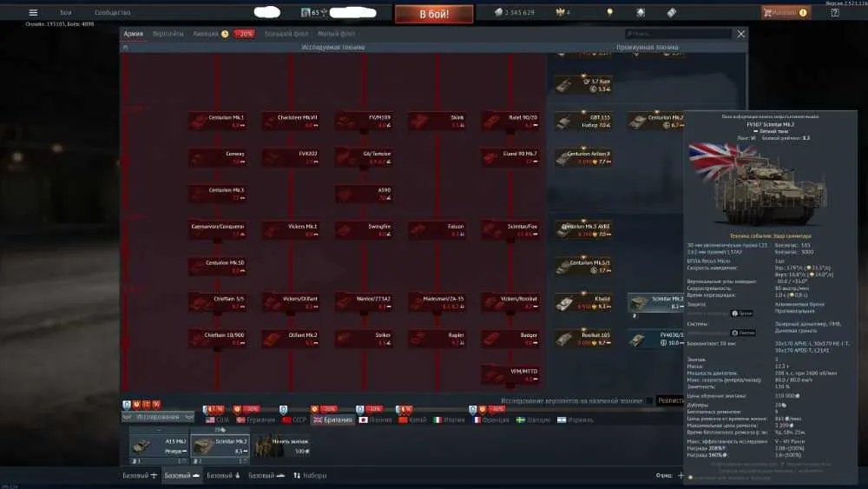The image size is (868, 489).
Task: Select the Eland 90 Mk.7 vehicle
Action: click(x=510, y=157)
